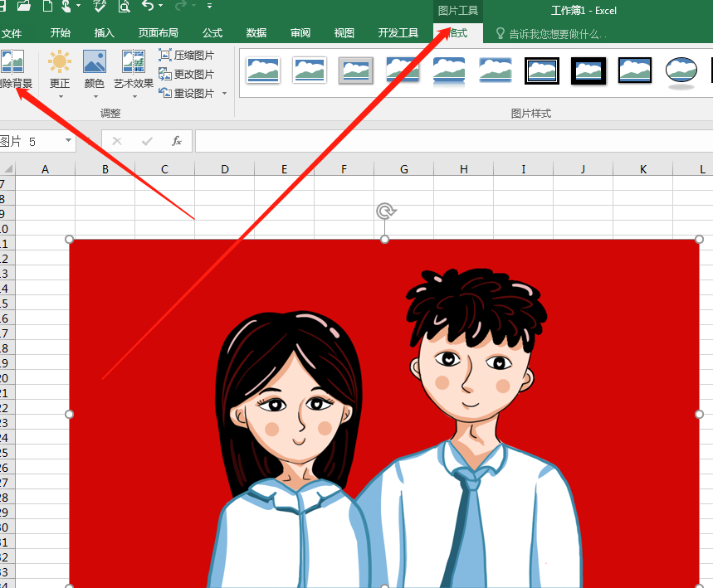Screen dimensions: 713x588
Task: Click the picture's top-left resize handle
Action: 69,239
